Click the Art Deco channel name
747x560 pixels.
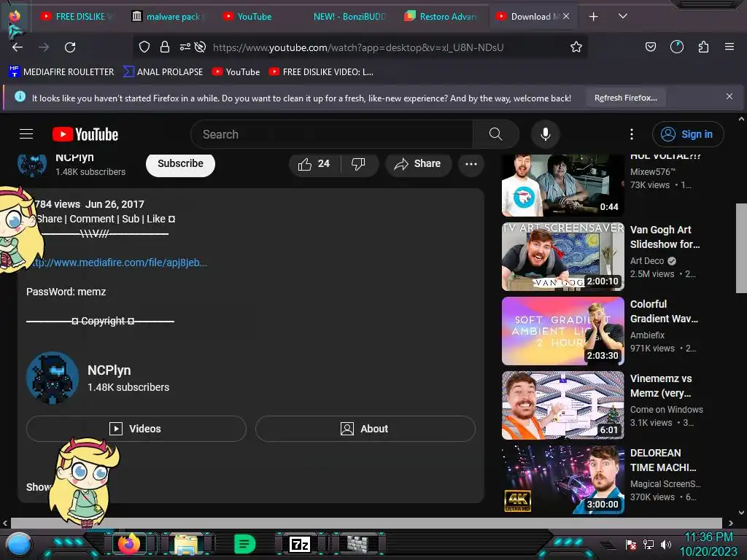click(x=646, y=260)
